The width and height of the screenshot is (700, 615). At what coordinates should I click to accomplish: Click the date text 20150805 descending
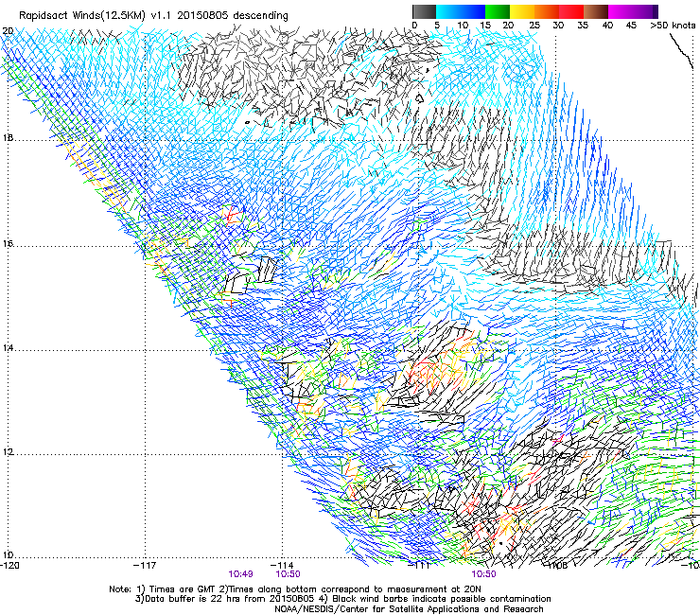coord(233,16)
